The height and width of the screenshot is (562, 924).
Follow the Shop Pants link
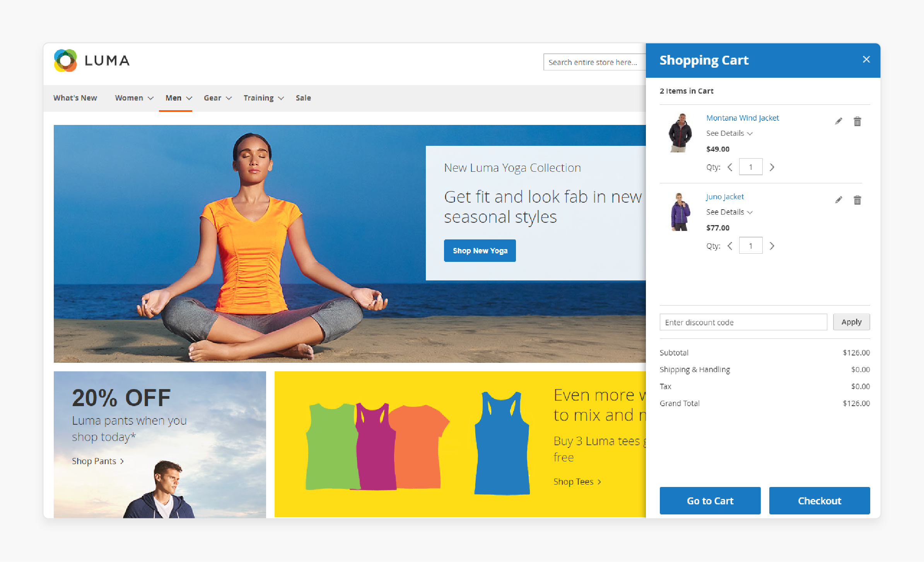(98, 461)
